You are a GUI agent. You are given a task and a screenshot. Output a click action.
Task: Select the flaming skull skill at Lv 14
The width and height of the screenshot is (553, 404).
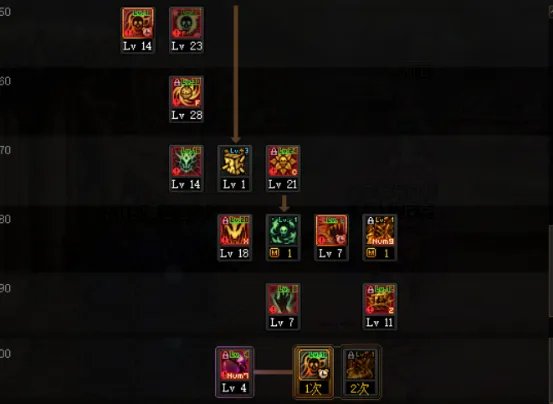click(138, 23)
